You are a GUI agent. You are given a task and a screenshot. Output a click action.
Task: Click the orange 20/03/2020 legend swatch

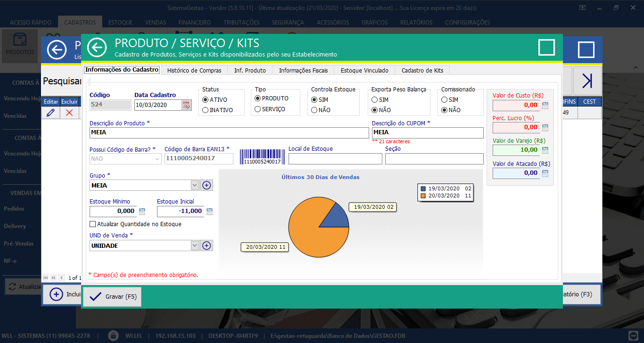tap(423, 196)
